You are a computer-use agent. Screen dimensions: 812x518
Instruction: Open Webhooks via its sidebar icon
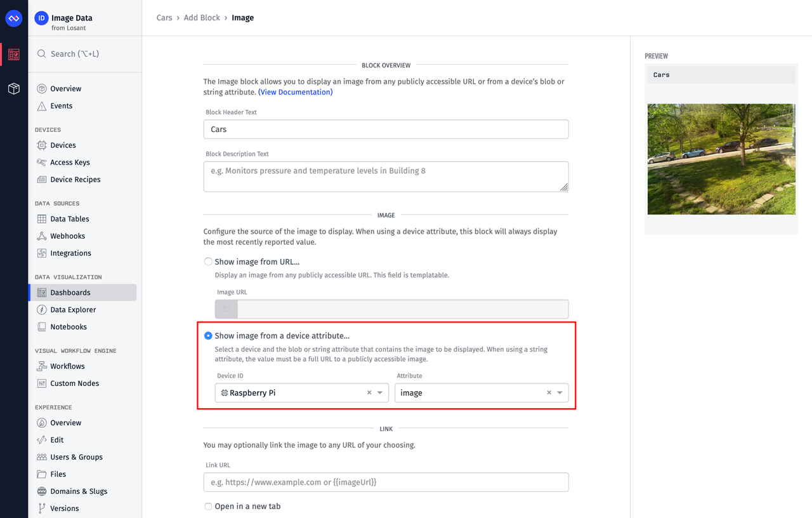[42, 236]
